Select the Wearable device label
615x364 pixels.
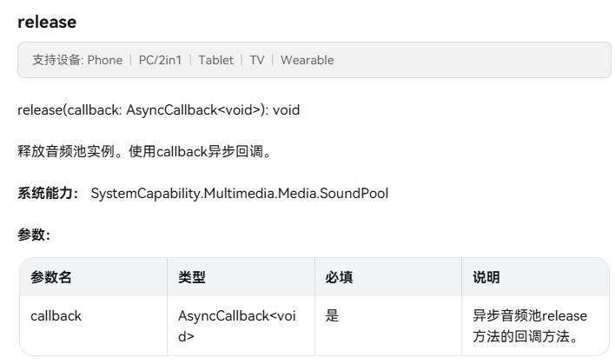(307, 61)
